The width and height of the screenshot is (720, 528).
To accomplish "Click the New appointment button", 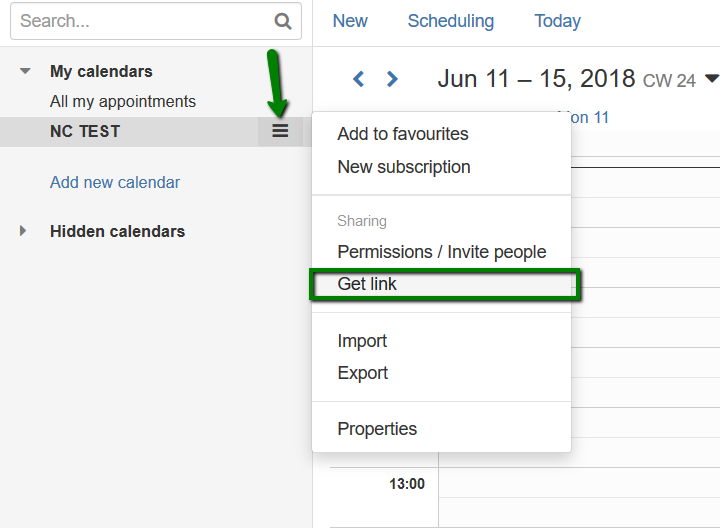I will [x=350, y=21].
